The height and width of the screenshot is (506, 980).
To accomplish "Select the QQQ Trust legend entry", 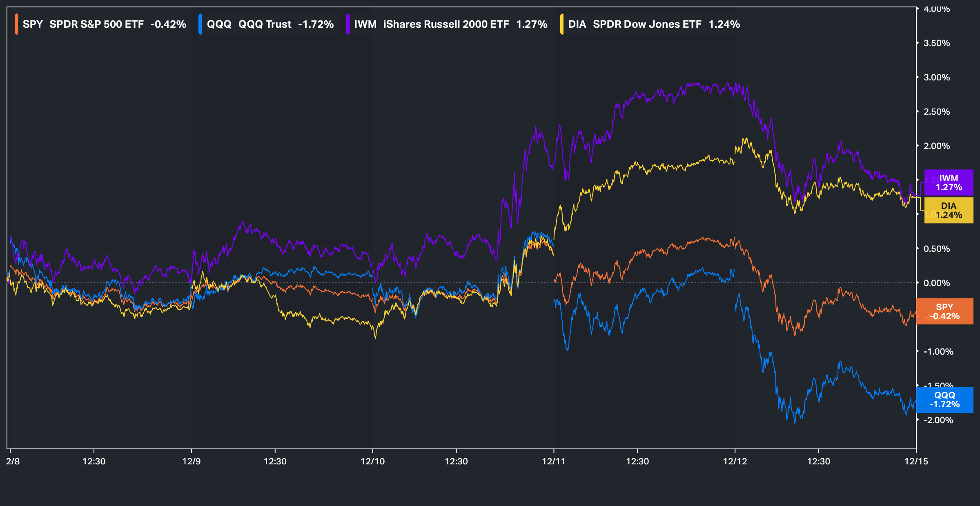I will (x=270, y=24).
